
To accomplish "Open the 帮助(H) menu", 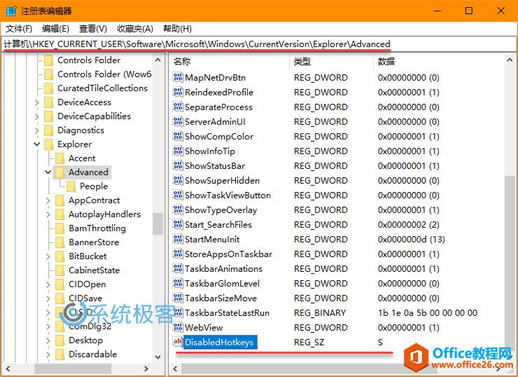I will coord(177,29).
